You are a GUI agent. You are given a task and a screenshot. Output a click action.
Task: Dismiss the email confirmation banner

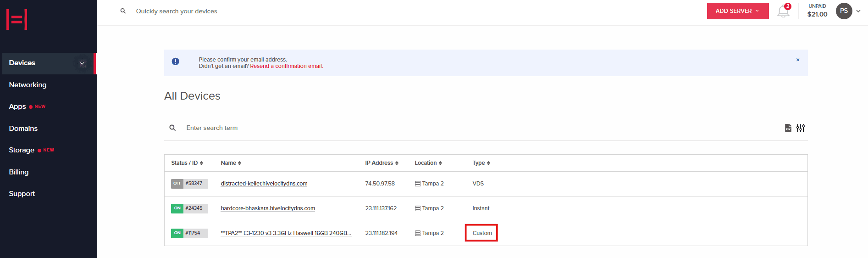[x=798, y=60]
